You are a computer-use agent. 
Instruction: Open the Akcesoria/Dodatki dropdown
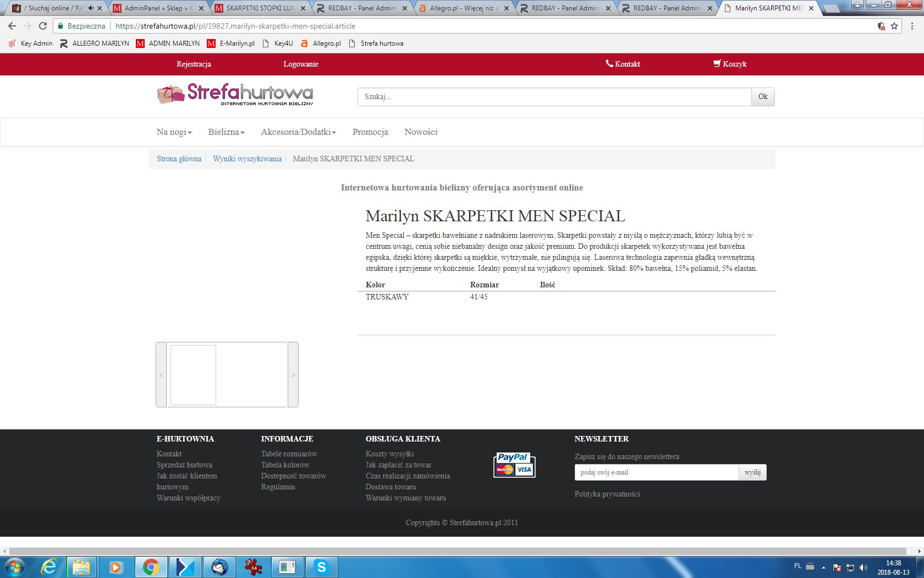(298, 132)
